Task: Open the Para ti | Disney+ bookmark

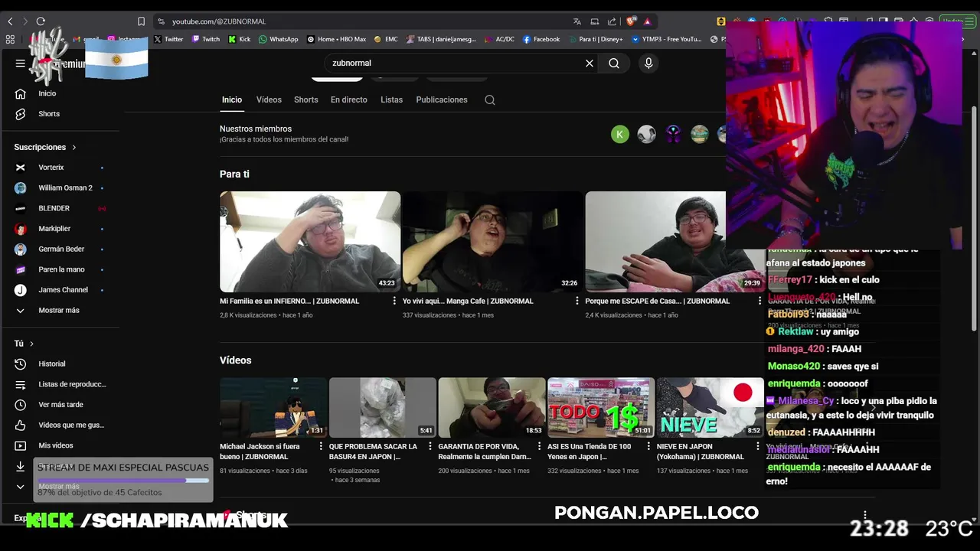Action: tap(596, 39)
